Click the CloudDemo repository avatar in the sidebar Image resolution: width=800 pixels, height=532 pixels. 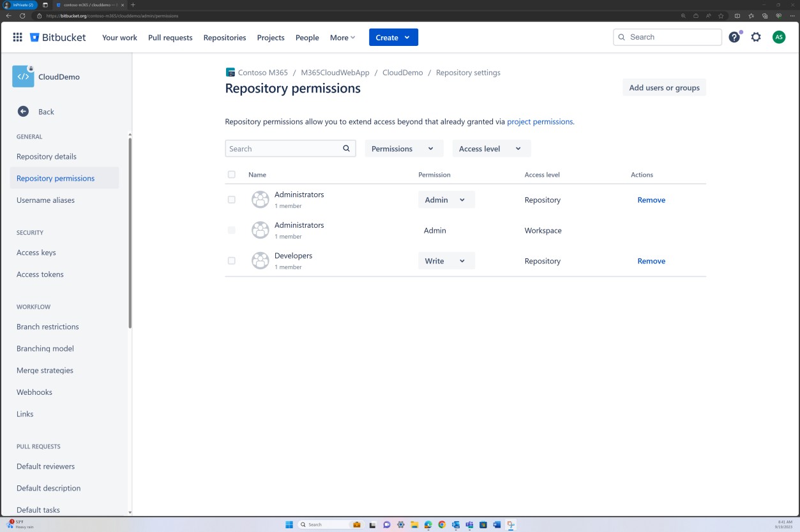click(x=22, y=76)
